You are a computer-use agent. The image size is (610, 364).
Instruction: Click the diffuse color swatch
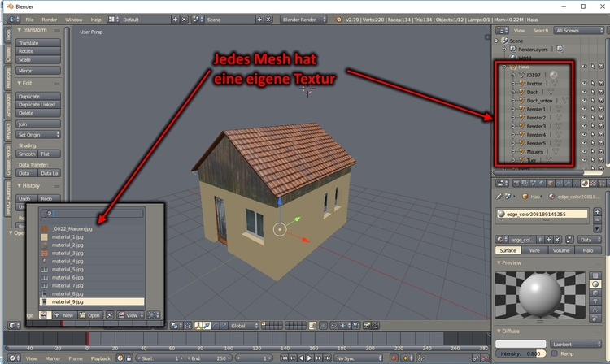click(521, 344)
